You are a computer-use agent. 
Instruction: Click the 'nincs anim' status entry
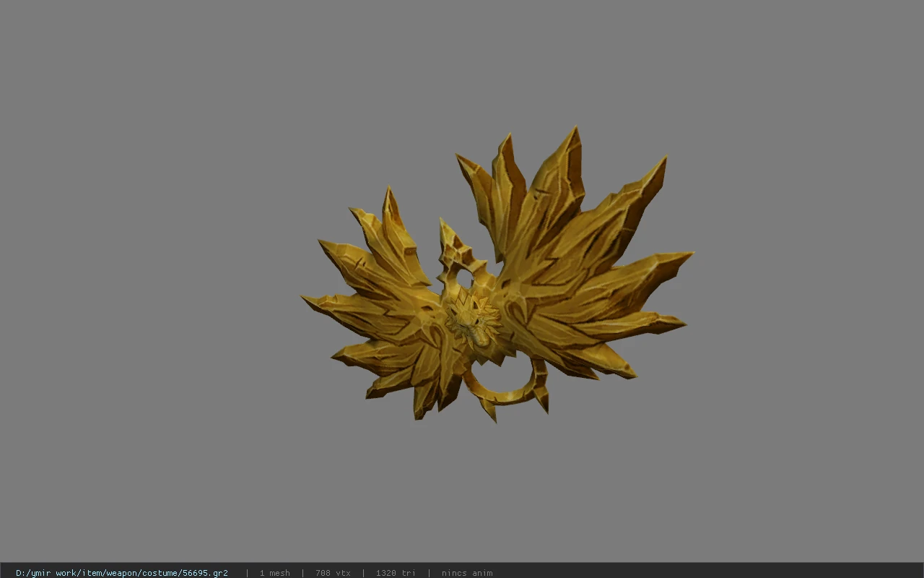coord(467,573)
